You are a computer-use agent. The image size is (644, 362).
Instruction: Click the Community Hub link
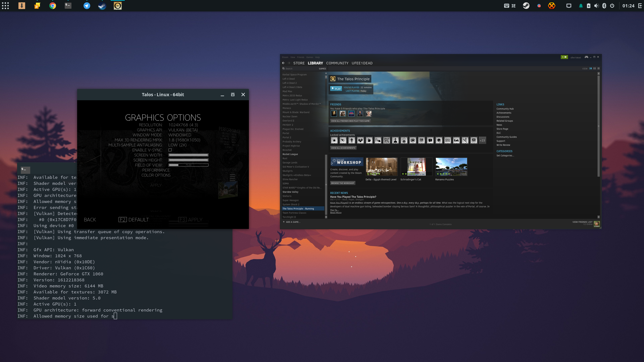[x=505, y=109]
